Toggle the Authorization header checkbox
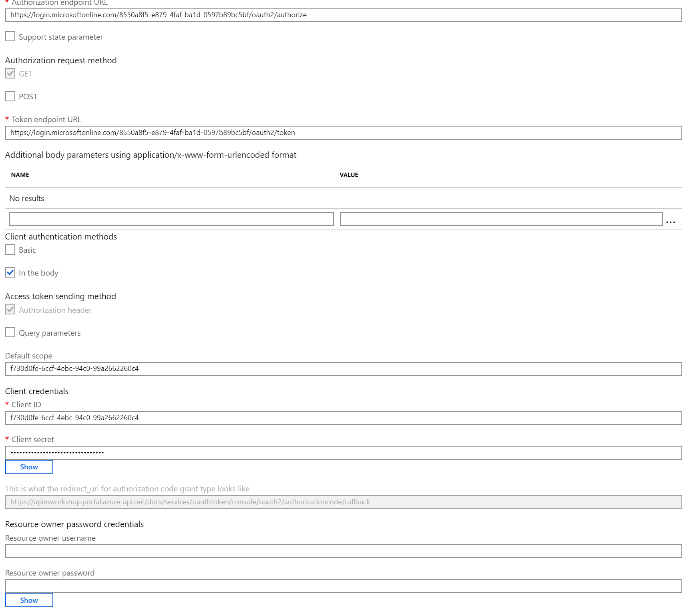Image resolution: width=685 pixels, height=616 pixels. point(10,310)
